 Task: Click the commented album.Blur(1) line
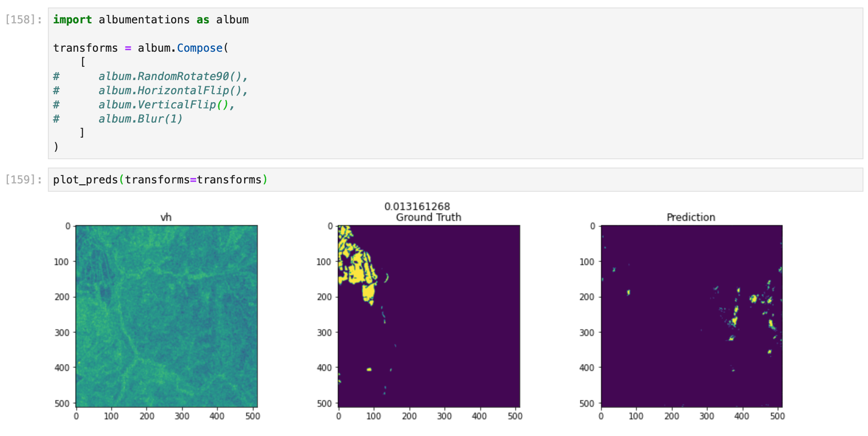(118, 119)
